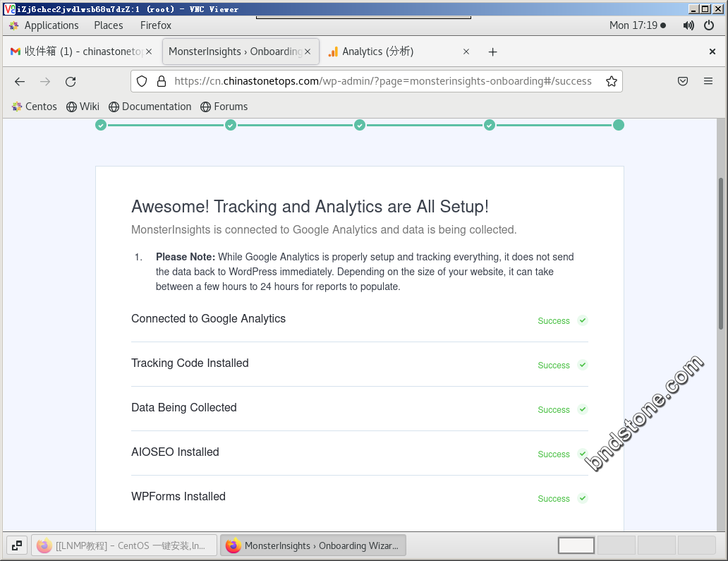Click the show desktop taskbar icon

click(x=17, y=545)
